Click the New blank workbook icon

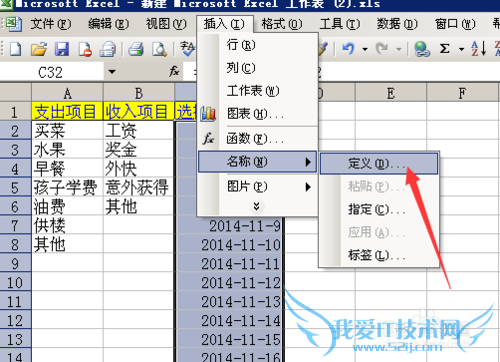click(15, 49)
